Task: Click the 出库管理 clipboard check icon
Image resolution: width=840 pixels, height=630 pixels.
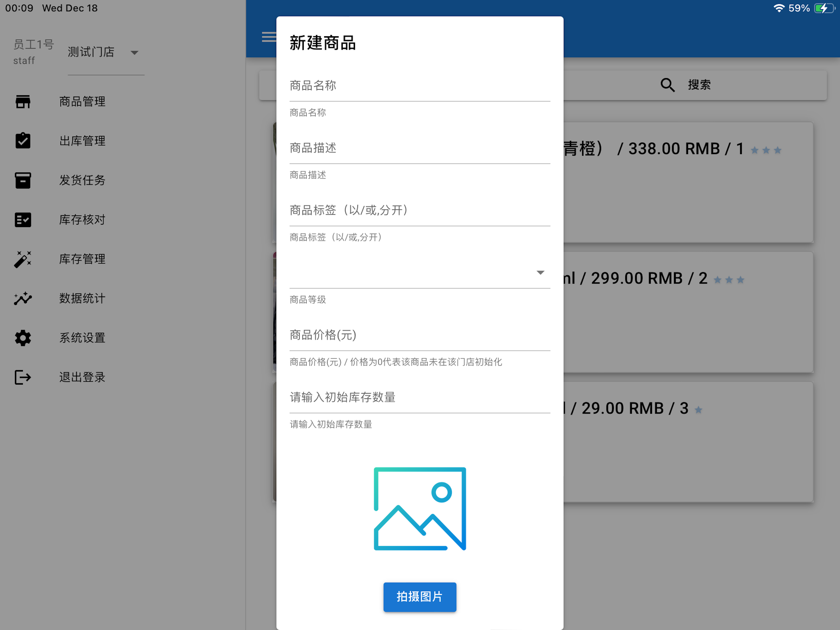Action: tap(23, 140)
